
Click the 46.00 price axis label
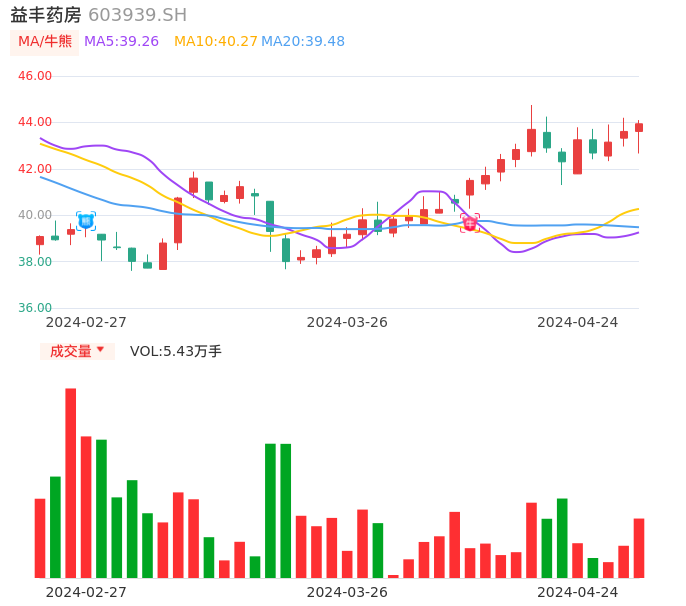tap(35, 76)
